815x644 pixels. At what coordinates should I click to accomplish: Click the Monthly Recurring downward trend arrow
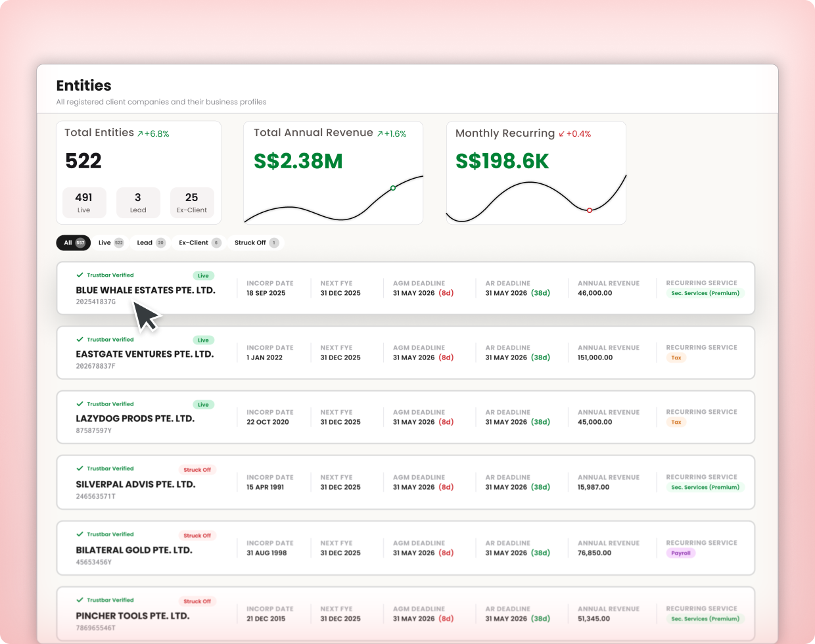pyautogui.click(x=562, y=134)
